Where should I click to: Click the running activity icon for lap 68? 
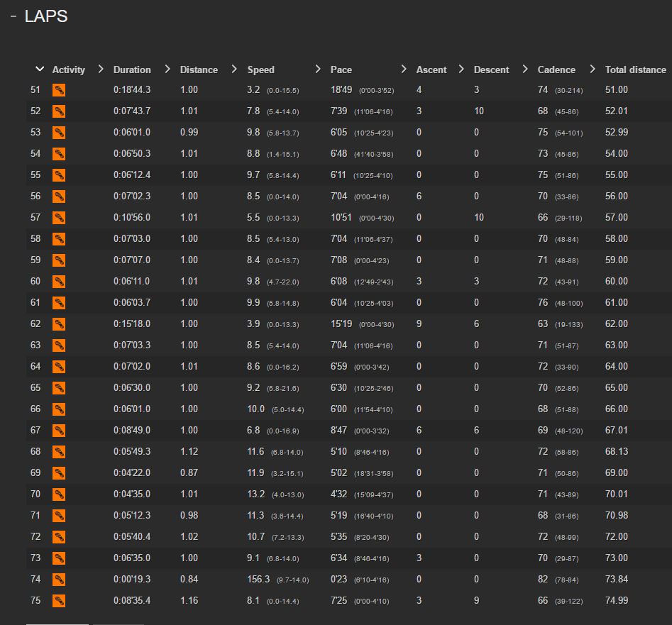click(59, 451)
